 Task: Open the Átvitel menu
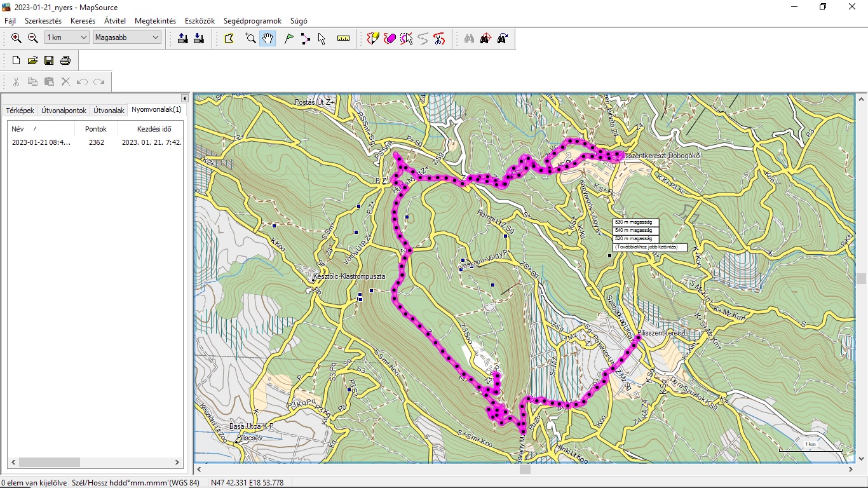click(115, 21)
